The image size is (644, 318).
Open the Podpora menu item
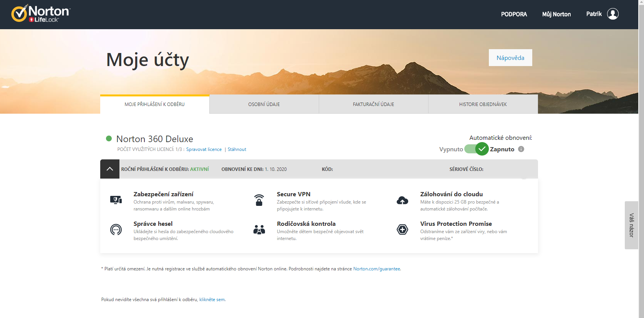(514, 14)
